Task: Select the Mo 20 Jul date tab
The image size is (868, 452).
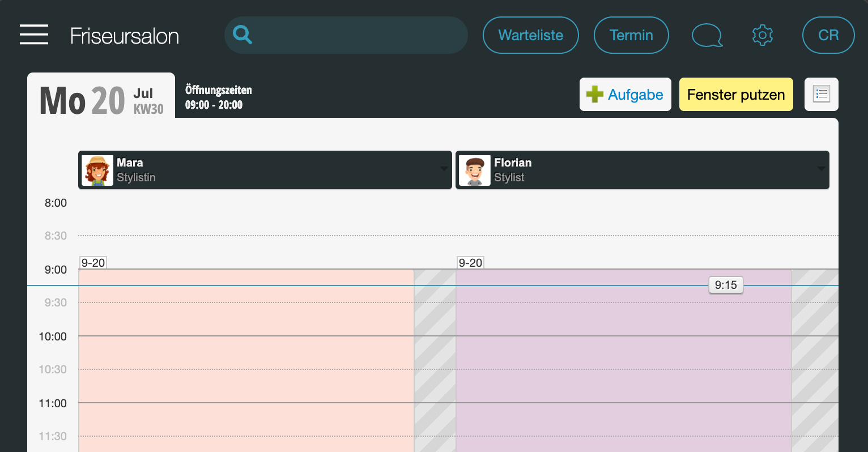Action: point(101,96)
